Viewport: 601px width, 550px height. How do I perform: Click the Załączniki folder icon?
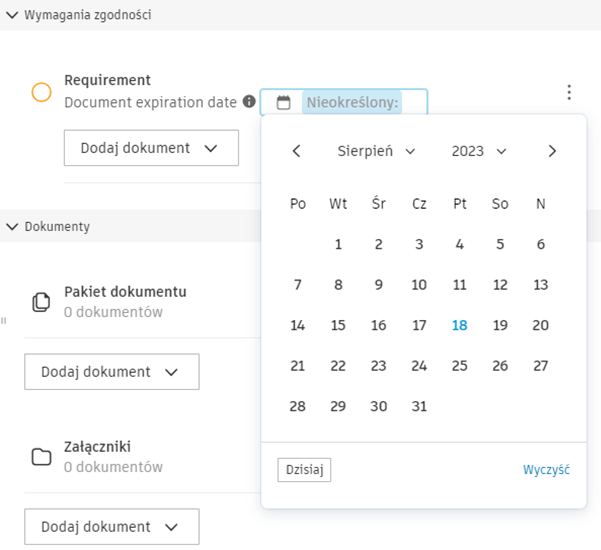[41, 457]
